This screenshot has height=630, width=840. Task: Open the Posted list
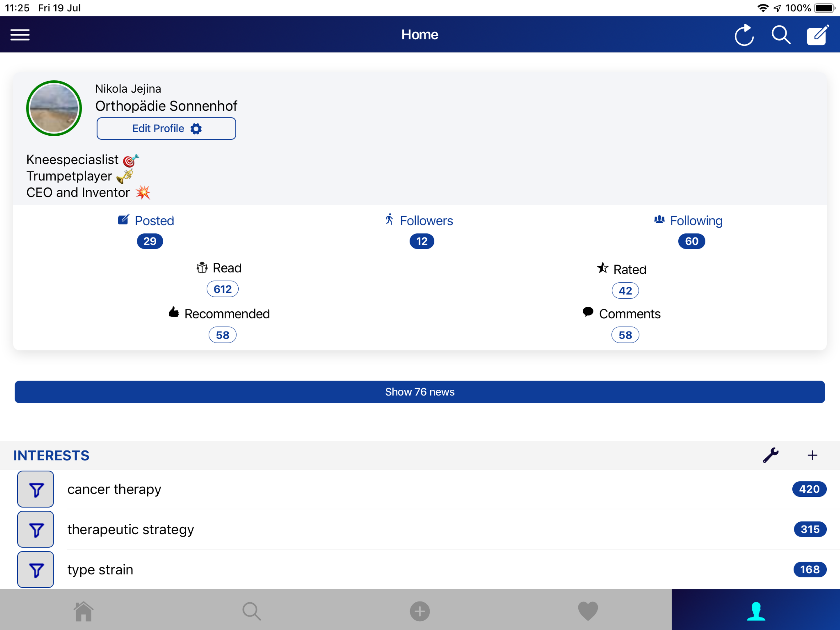pos(146,220)
